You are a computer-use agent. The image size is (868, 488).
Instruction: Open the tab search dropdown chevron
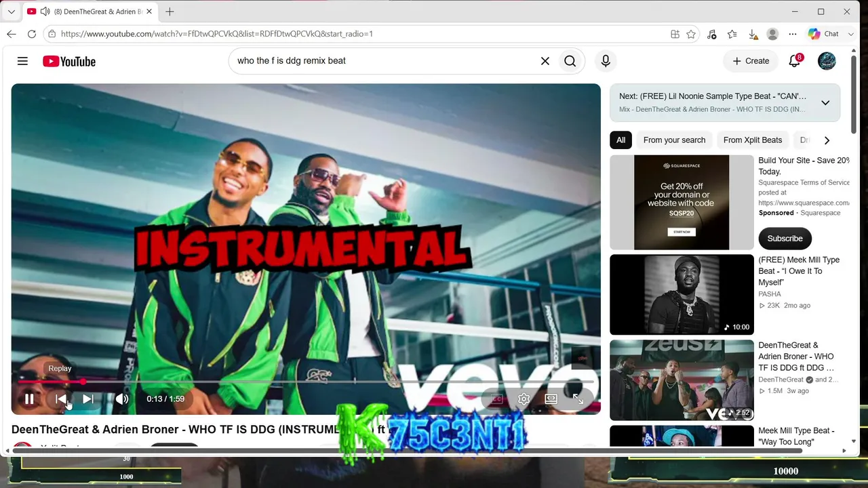point(11,12)
